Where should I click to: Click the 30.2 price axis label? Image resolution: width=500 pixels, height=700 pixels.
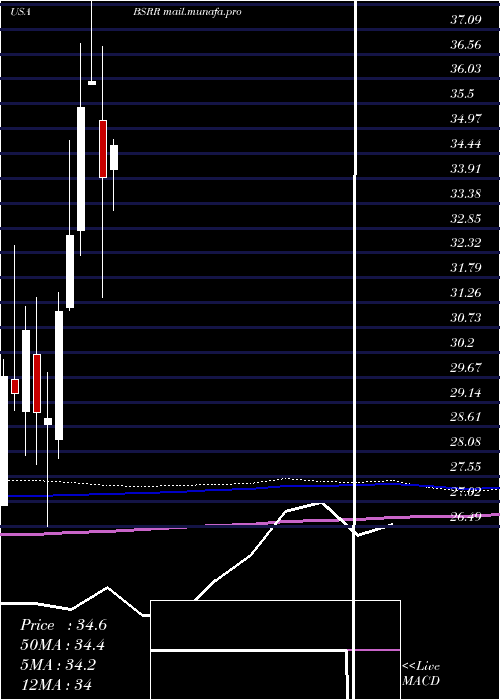tap(462, 343)
